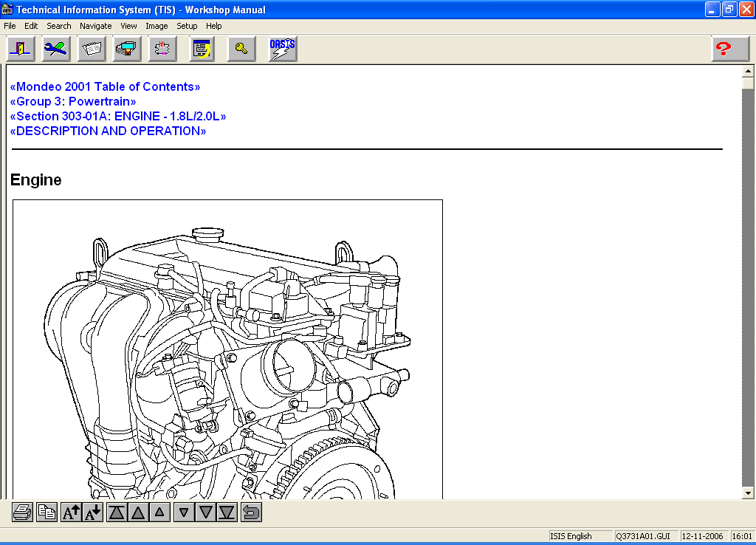756x545 pixels.
Task: Click the Q3731A01.GUI status bar entry
Action: tap(645, 536)
